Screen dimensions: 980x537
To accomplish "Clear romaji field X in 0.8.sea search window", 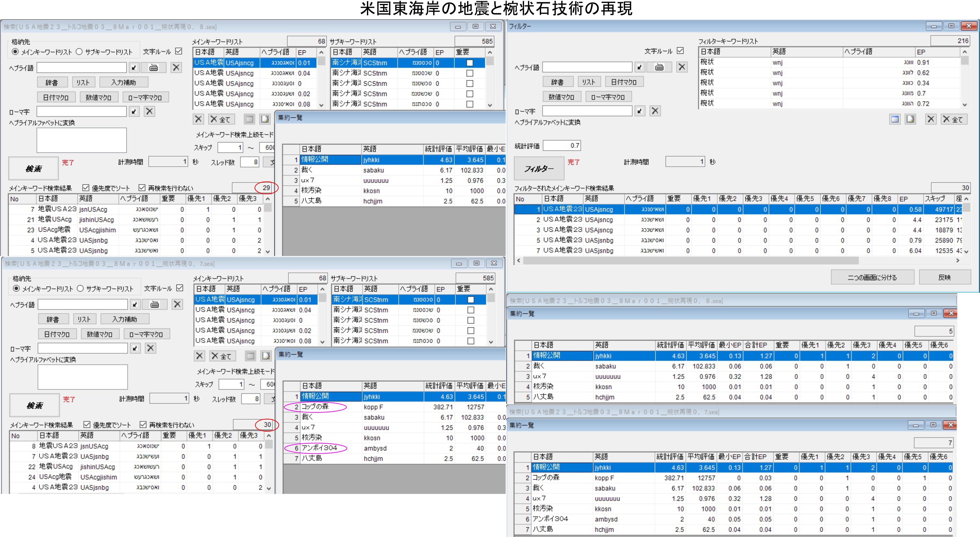I will coord(149,111).
